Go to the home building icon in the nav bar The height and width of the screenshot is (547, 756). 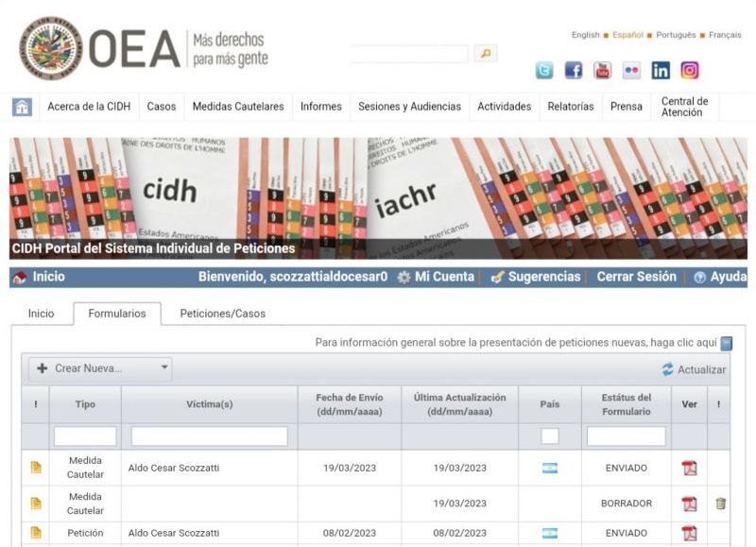(x=22, y=107)
